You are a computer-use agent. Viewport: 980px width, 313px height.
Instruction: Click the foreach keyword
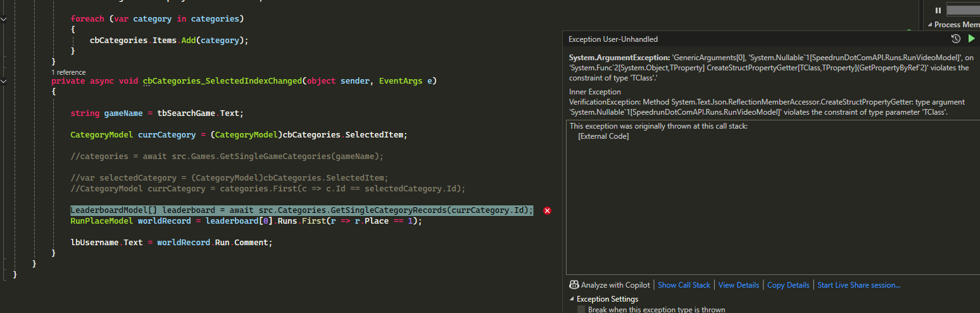[x=87, y=19]
